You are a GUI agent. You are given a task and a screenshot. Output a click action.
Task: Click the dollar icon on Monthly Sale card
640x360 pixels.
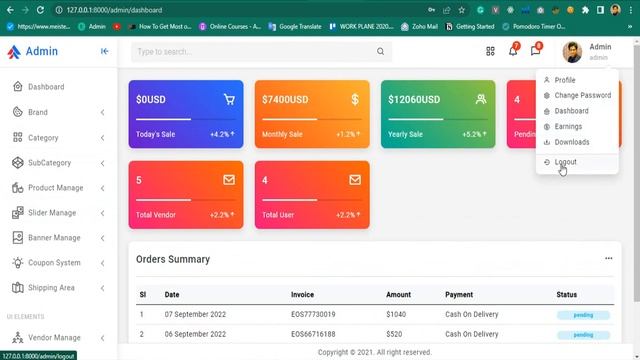click(355, 99)
